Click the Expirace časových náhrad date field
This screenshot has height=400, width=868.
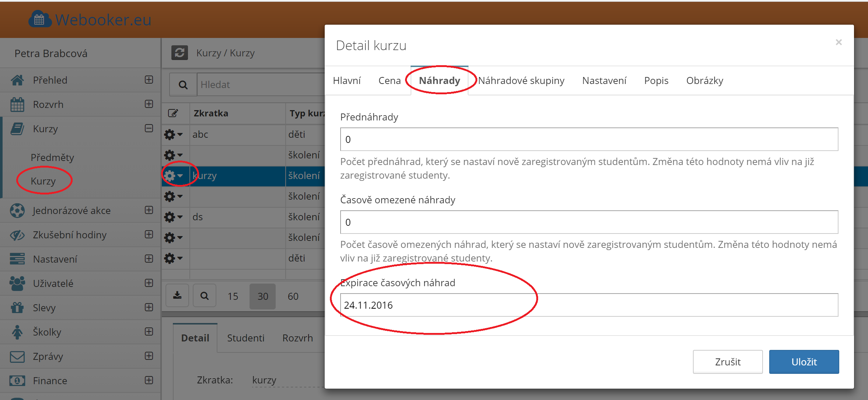[589, 305]
